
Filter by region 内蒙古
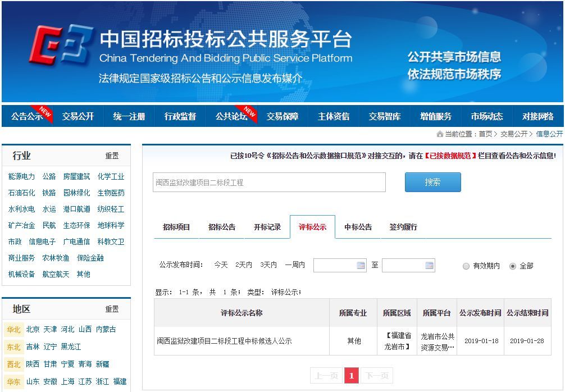[106, 329]
